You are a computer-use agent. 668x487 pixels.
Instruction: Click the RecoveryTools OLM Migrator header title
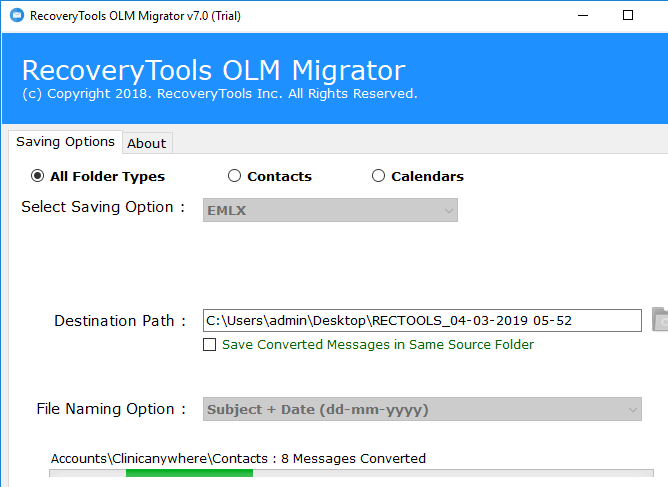(213, 70)
